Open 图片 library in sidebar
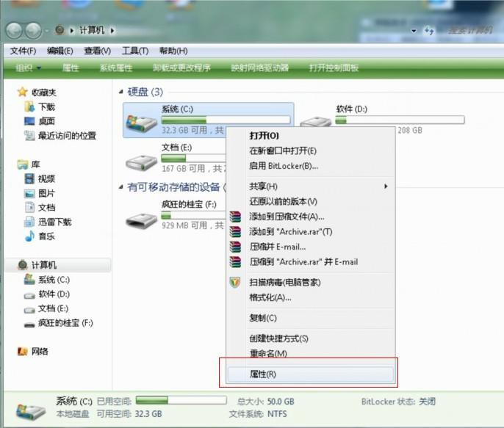Screen dimensions: 504x428 [x=40, y=193]
